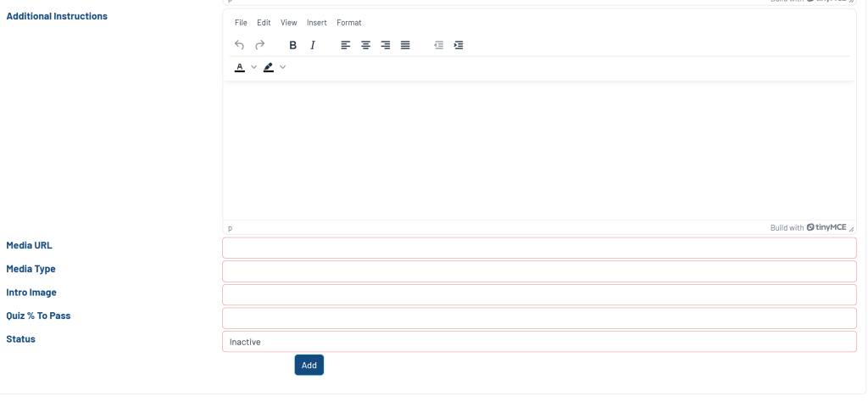
Task: Align text left in editor
Action: [346, 45]
